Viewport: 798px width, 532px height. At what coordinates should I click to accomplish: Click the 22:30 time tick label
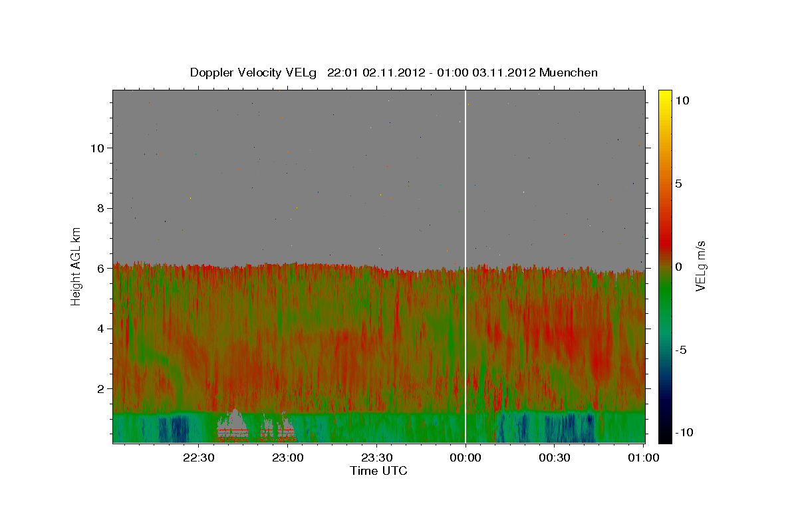coord(199,458)
